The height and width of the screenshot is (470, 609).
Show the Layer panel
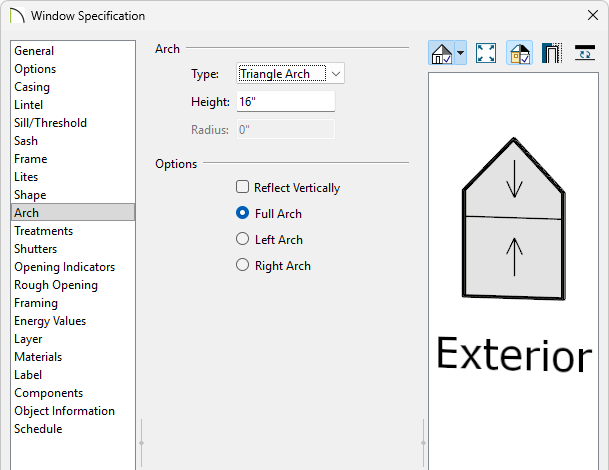click(x=73, y=339)
